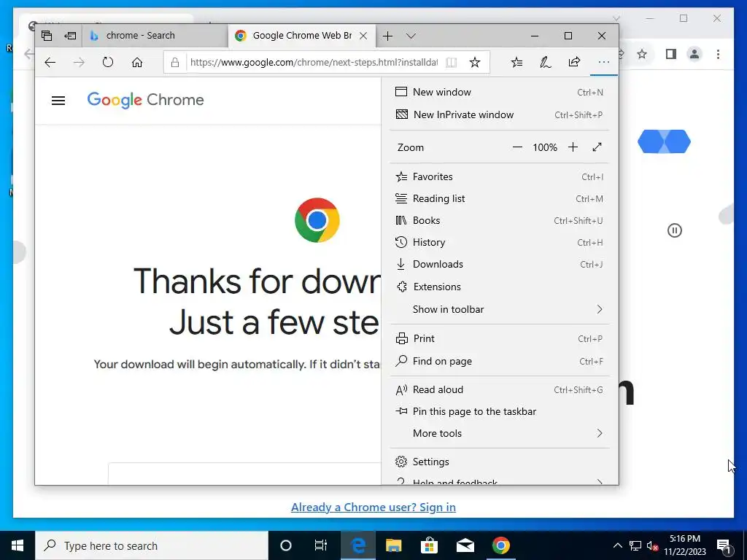Image resolution: width=747 pixels, height=560 pixels.
Task: Open reading view icon in address bar
Action: click(x=451, y=63)
